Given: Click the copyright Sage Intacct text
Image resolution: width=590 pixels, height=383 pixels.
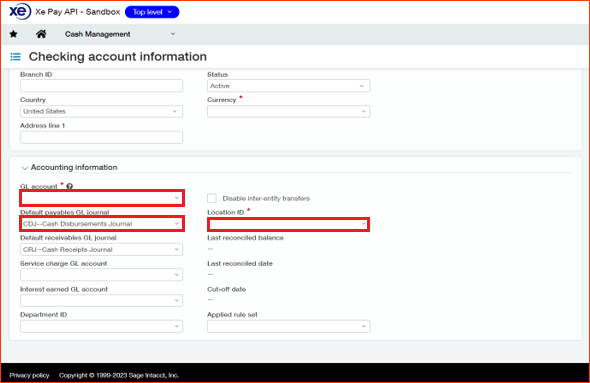Looking at the screenshot, I should [119, 375].
